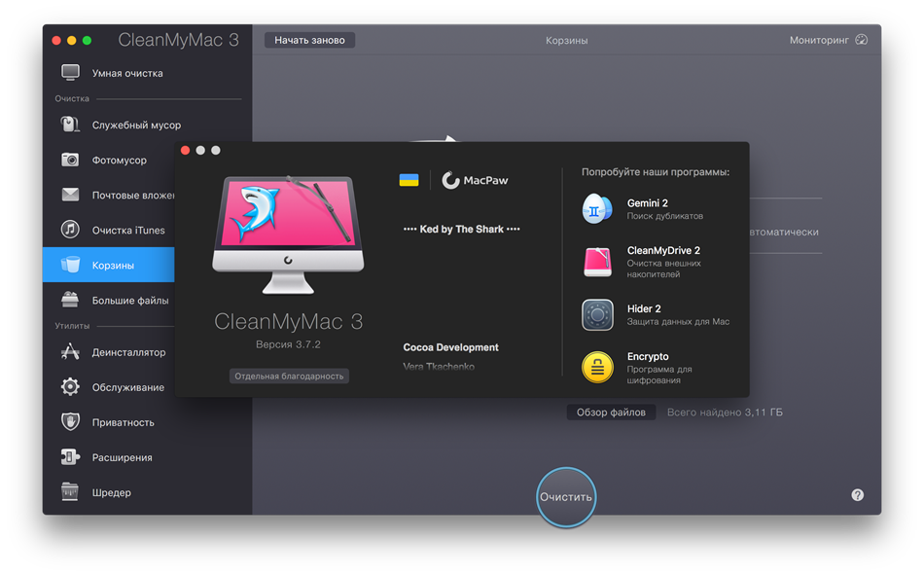Open Encrypto title link

tap(648, 357)
